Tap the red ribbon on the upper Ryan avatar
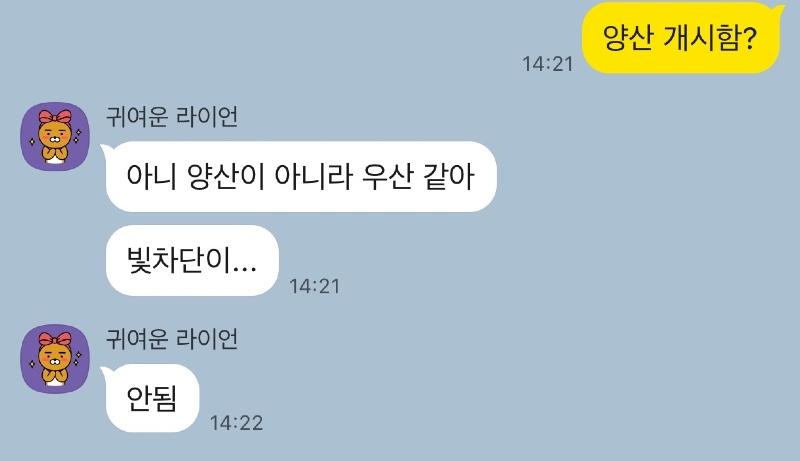 pos(55,116)
